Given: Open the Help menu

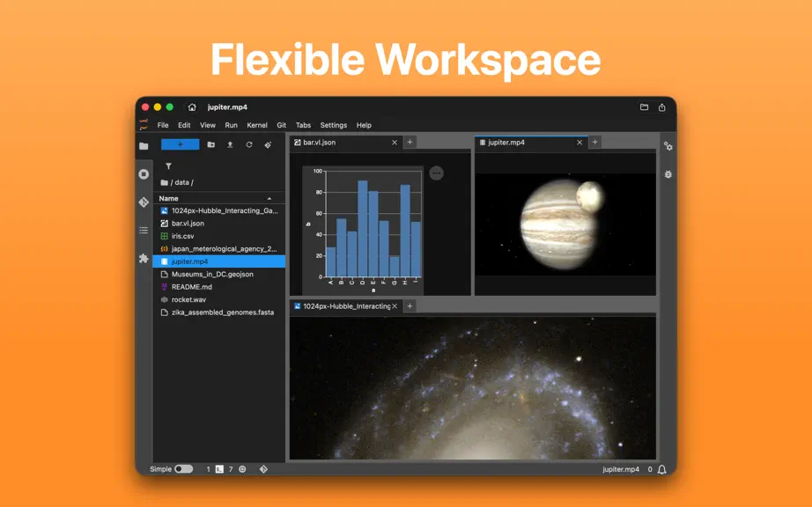Looking at the screenshot, I should [x=364, y=125].
